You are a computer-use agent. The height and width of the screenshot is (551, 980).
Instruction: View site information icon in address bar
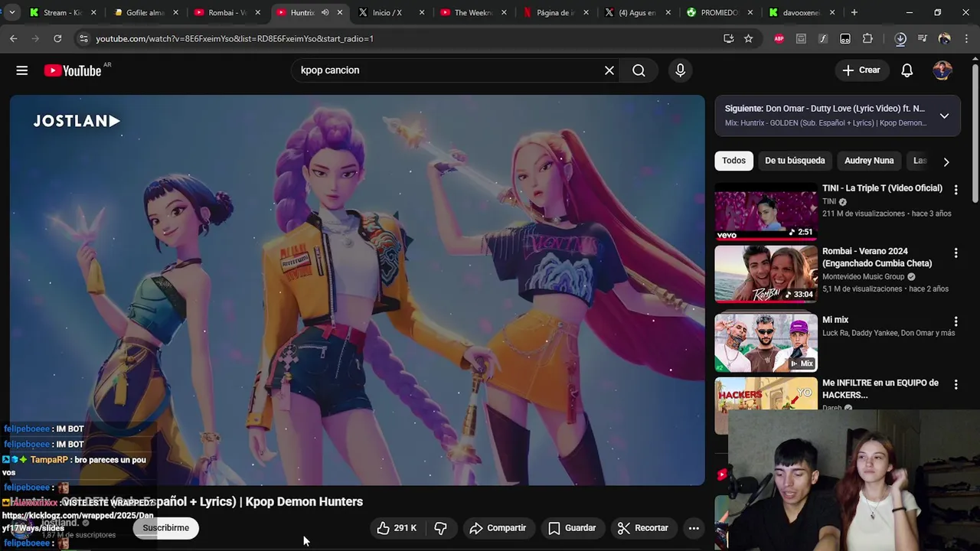pos(83,38)
